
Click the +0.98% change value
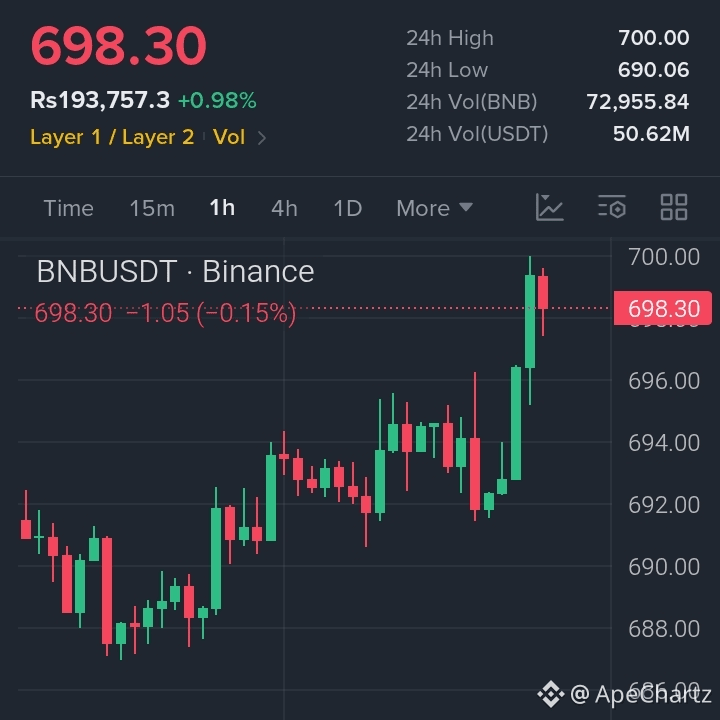point(217,101)
